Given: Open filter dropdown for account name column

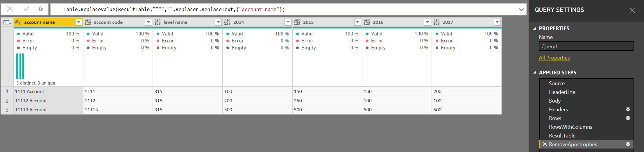Looking at the screenshot, I should (x=79, y=22).
